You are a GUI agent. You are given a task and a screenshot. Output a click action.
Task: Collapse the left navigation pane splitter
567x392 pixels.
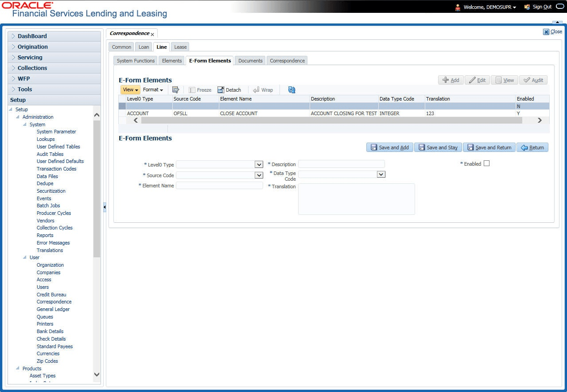pos(105,207)
